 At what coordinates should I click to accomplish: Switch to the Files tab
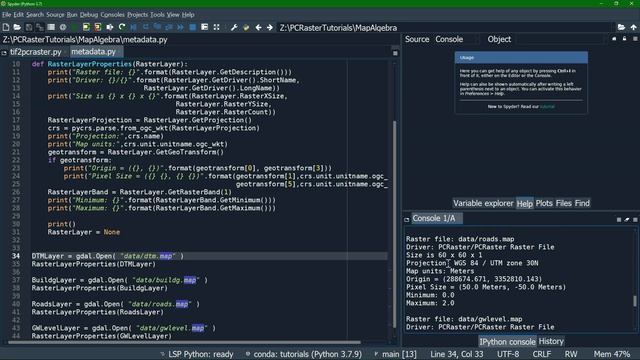pos(563,203)
